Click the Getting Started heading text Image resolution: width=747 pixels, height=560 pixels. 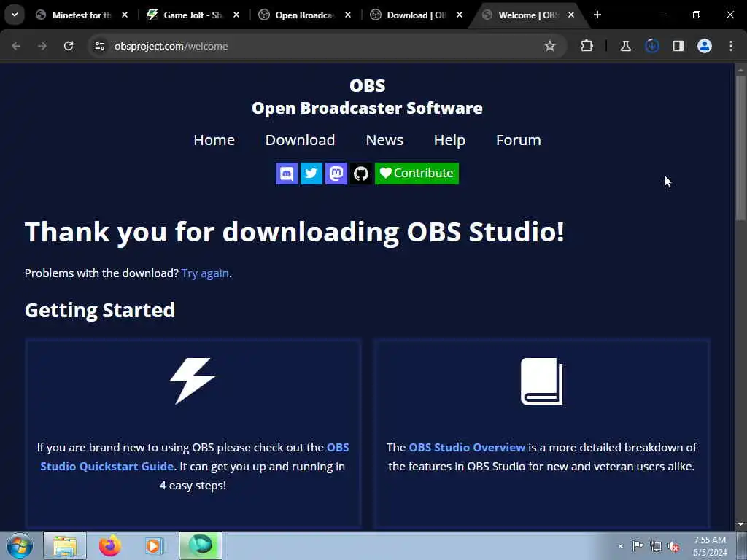pos(99,311)
